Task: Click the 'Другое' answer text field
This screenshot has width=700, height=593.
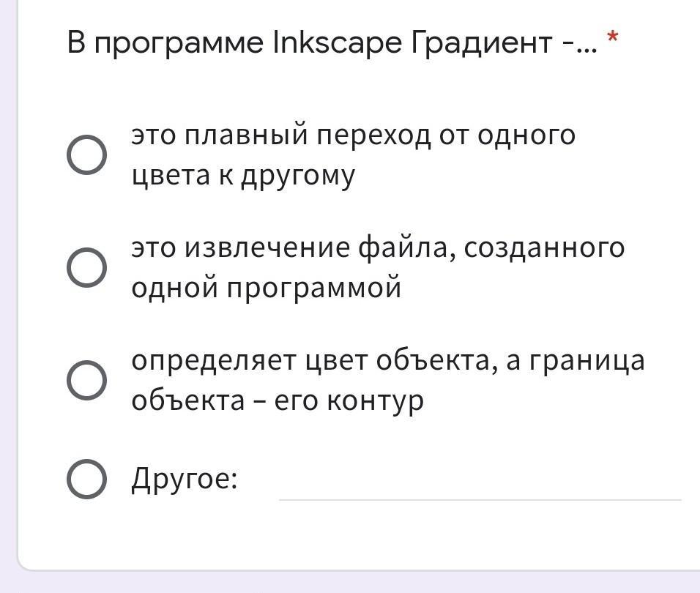Action: (480, 484)
